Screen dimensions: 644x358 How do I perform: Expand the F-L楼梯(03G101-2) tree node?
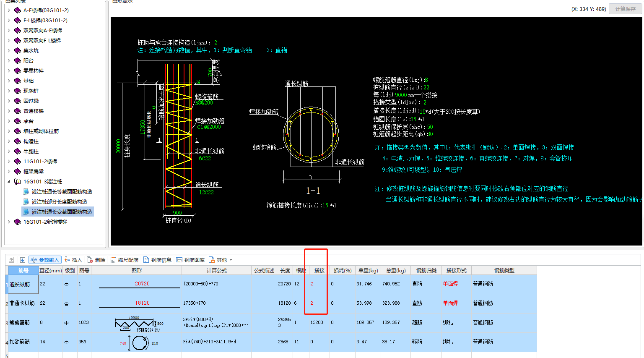9,20
